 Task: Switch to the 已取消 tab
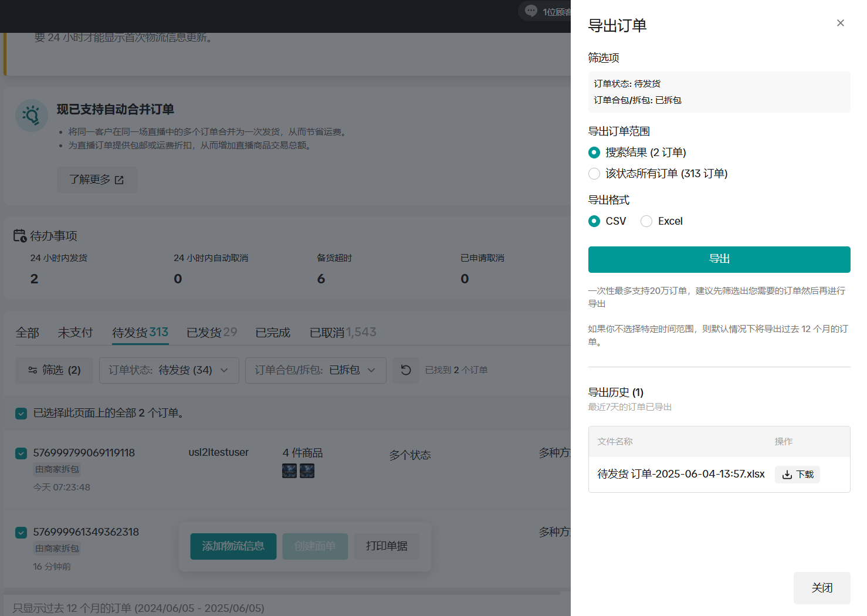click(x=343, y=333)
